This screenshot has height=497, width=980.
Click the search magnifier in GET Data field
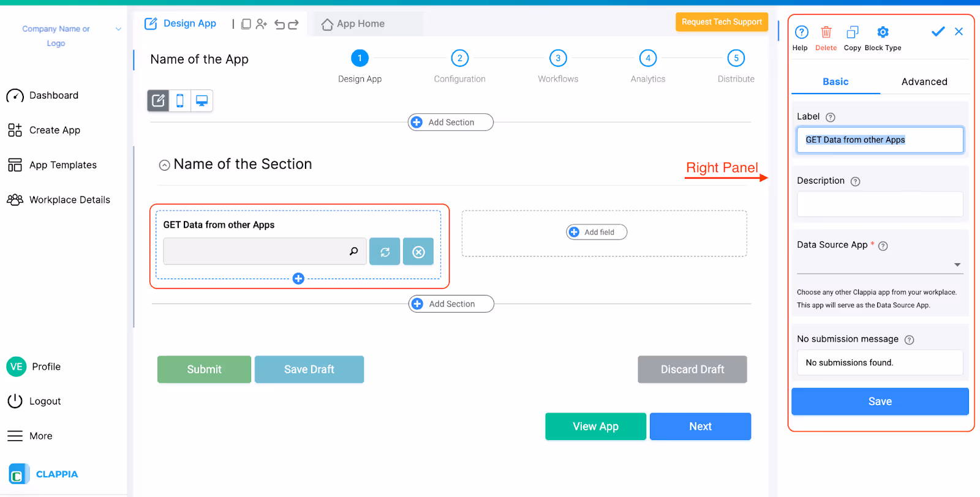(353, 251)
